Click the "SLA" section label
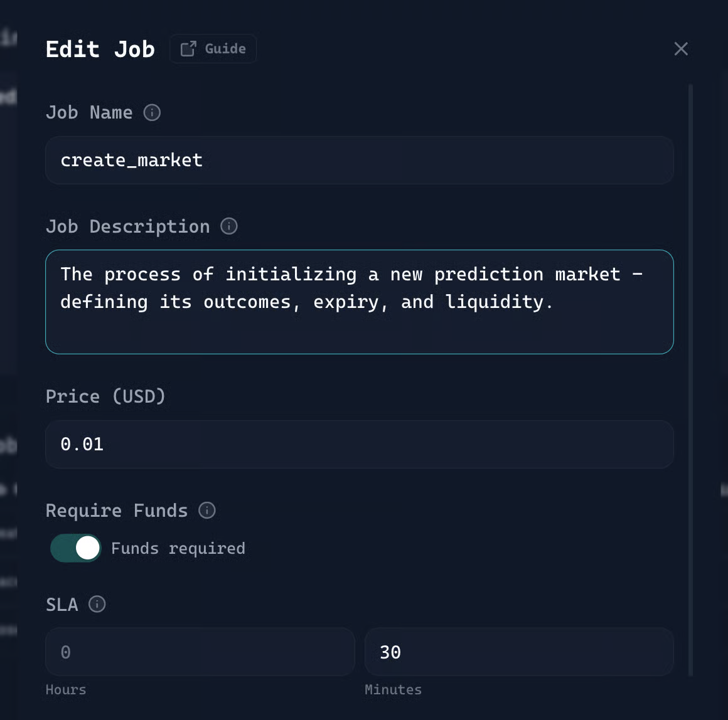Screen dimensions: 728x720 (62, 604)
